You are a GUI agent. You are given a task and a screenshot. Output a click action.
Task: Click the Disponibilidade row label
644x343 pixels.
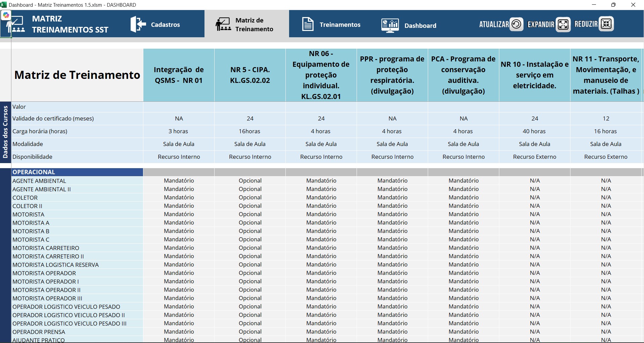point(32,157)
